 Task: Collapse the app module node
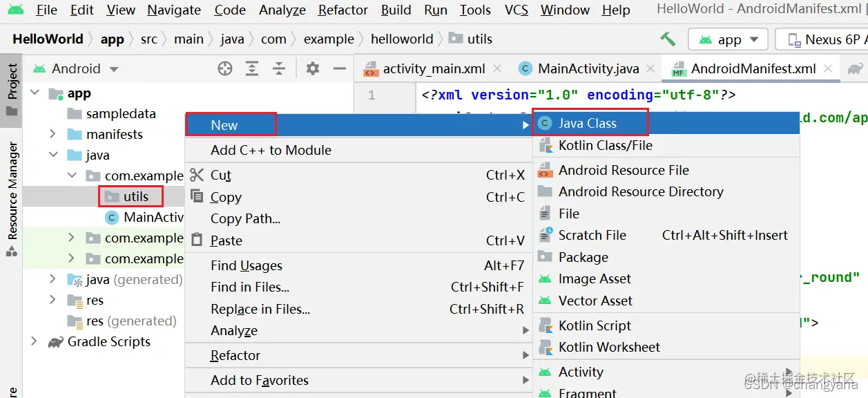35,93
